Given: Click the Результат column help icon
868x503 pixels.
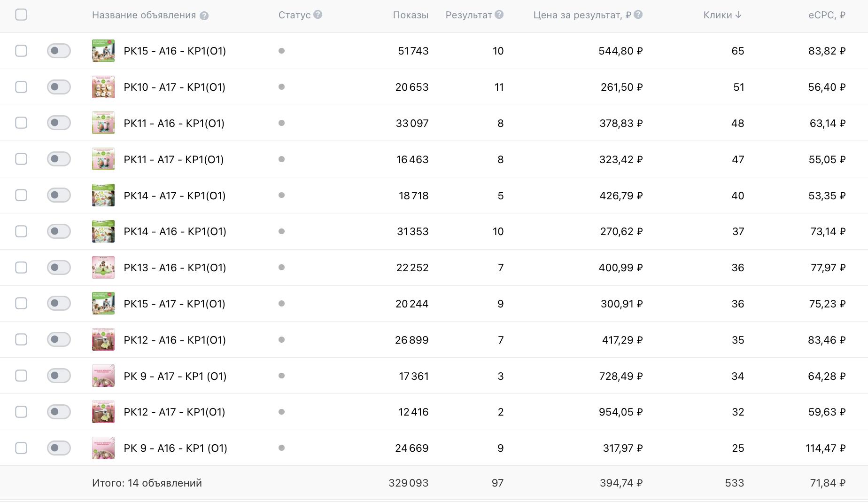Looking at the screenshot, I should click(x=499, y=15).
